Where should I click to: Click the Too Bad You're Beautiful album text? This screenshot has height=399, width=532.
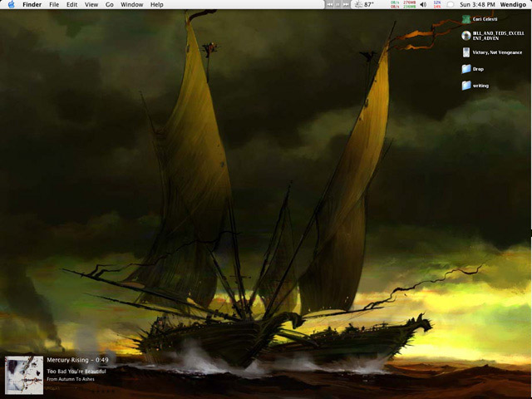76,372
